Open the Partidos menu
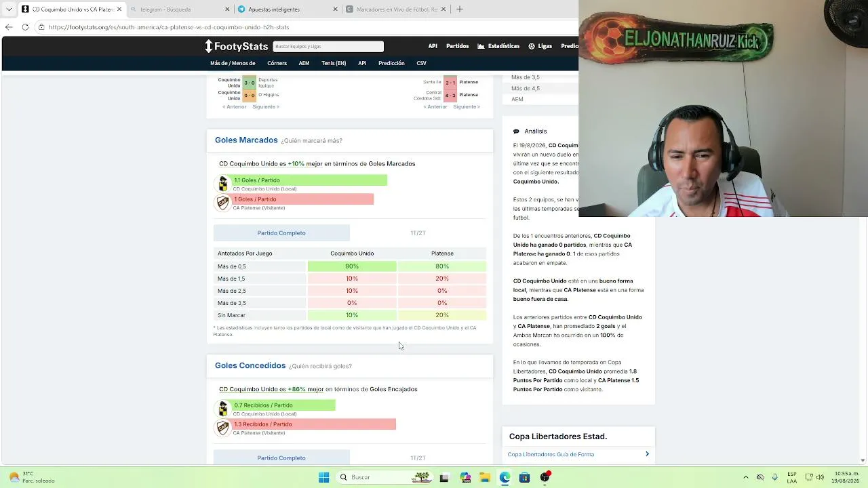This screenshot has width=868, height=488. click(x=457, y=46)
